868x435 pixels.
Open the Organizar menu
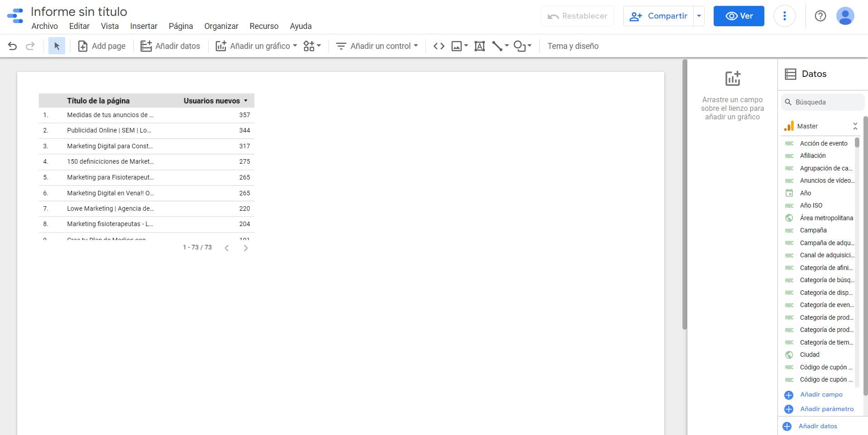pos(221,26)
